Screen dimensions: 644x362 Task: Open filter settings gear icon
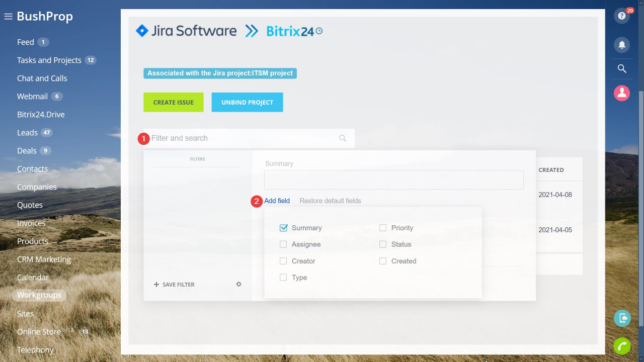[x=239, y=284]
